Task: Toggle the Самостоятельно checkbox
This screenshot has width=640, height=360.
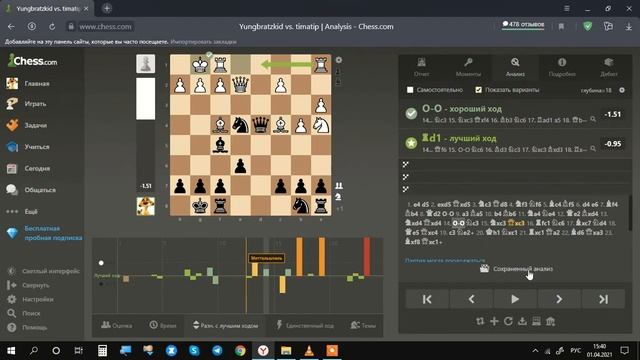Action: pyautogui.click(x=410, y=90)
